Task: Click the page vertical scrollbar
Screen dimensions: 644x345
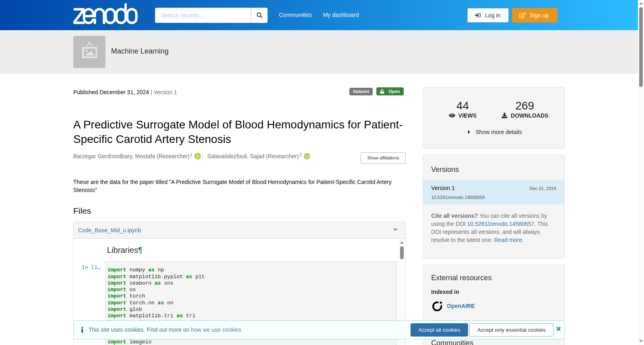Action: (641, 46)
